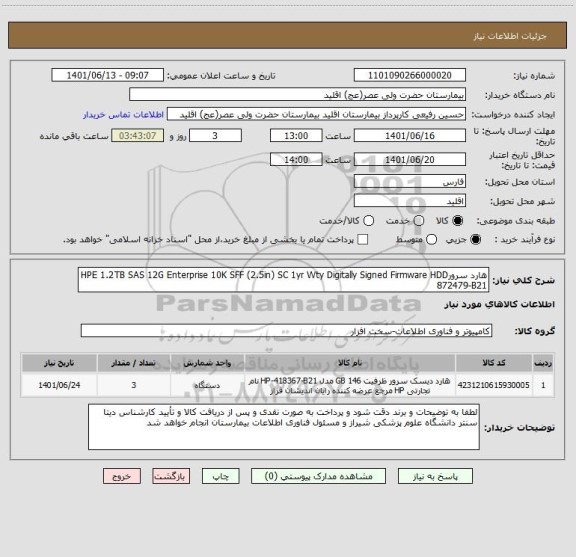
Task: Click the ردیف column header
Action: click(x=543, y=363)
